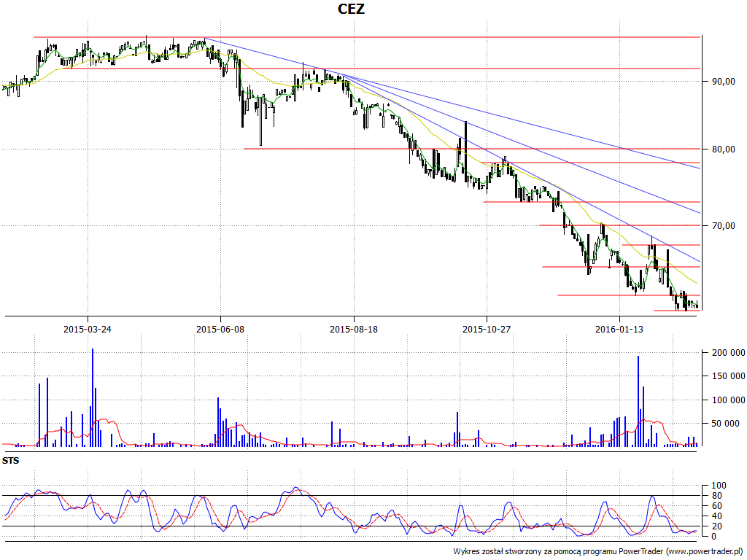Click the 200 000 volume axis label
Screen dimensions: 747x560
[728, 352]
